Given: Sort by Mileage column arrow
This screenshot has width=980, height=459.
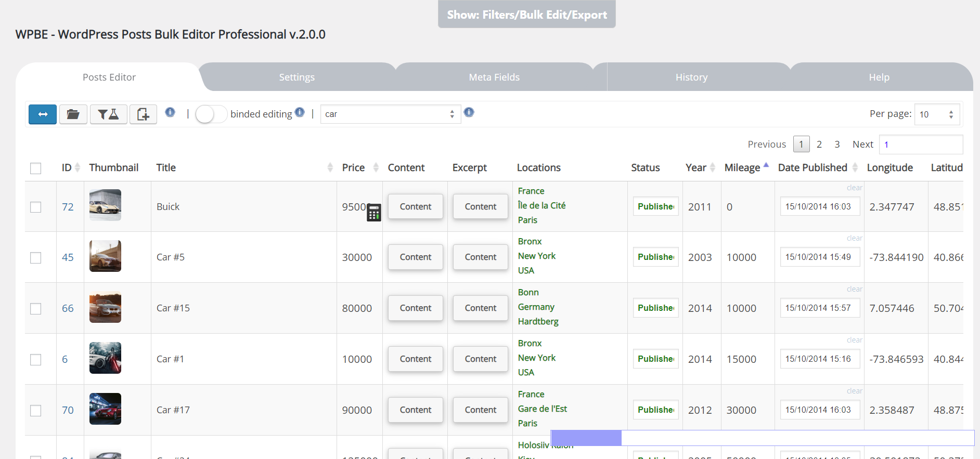Looking at the screenshot, I should pos(766,165).
